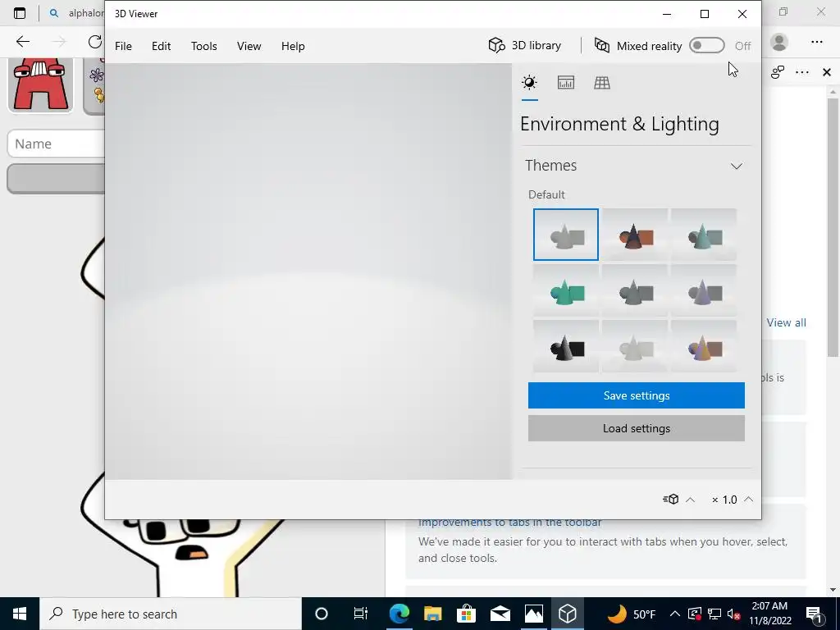Open the weather widget showing 50°F

tap(631, 614)
